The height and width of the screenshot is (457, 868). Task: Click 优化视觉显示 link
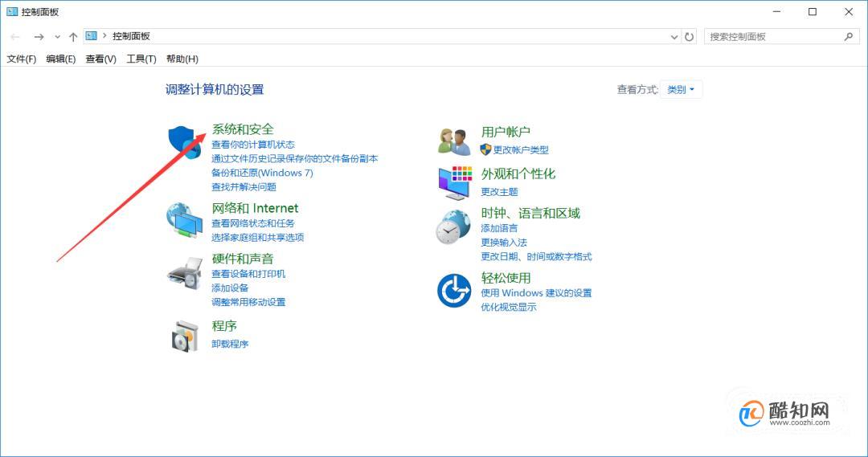509,307
